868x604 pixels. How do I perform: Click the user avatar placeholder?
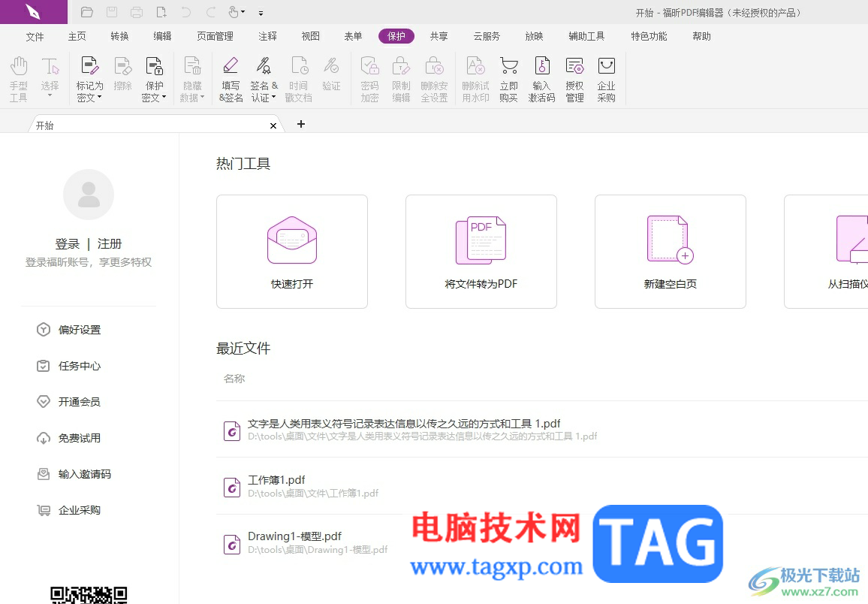[x=89, y=195]
